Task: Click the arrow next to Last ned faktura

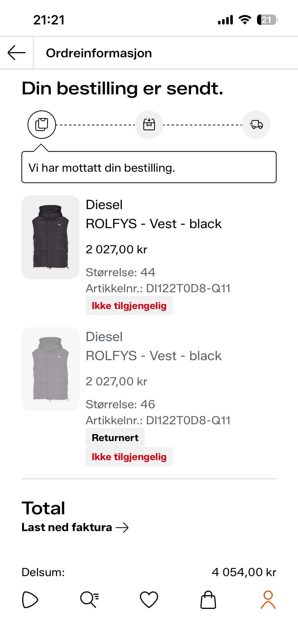Action: pyautogui.click(x=122, y=527)
